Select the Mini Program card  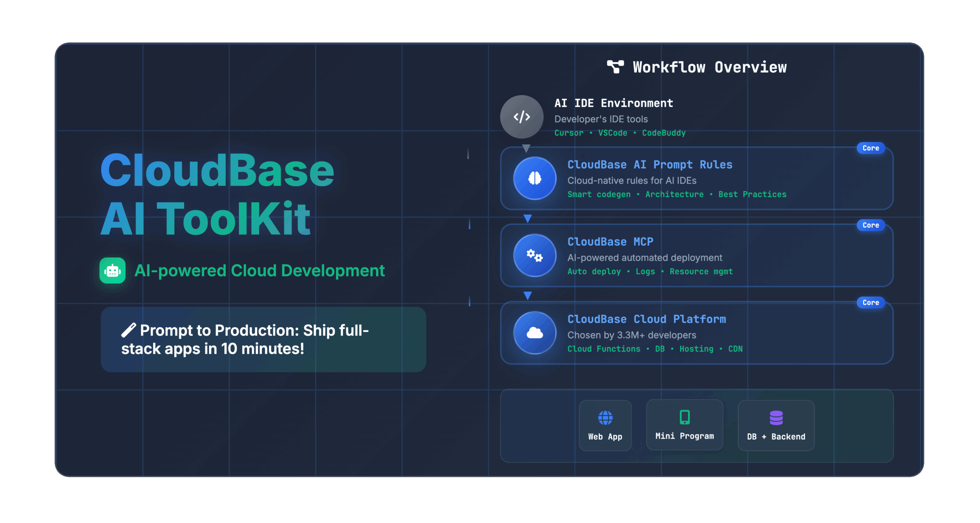(684, 425)
